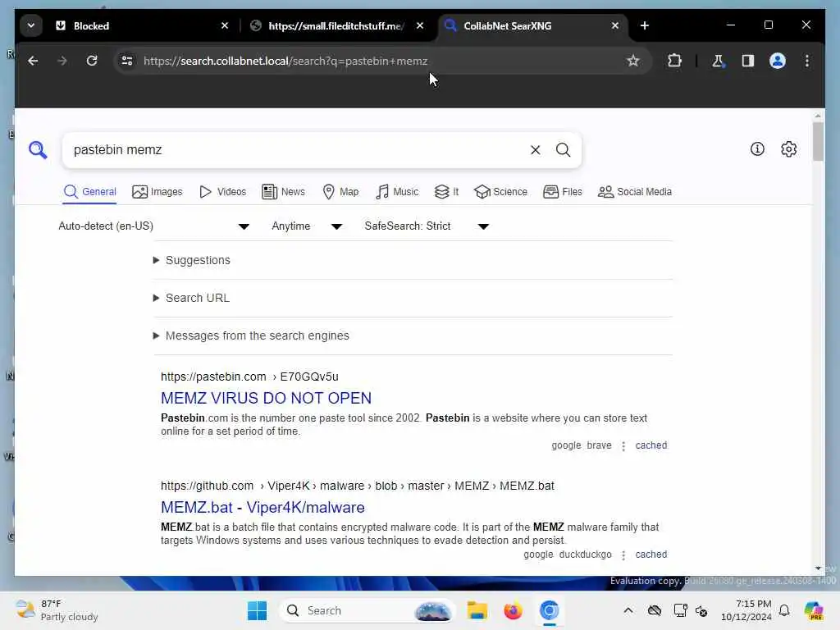Select the It category tab
The image size is (840, 630).
[447, 192]
